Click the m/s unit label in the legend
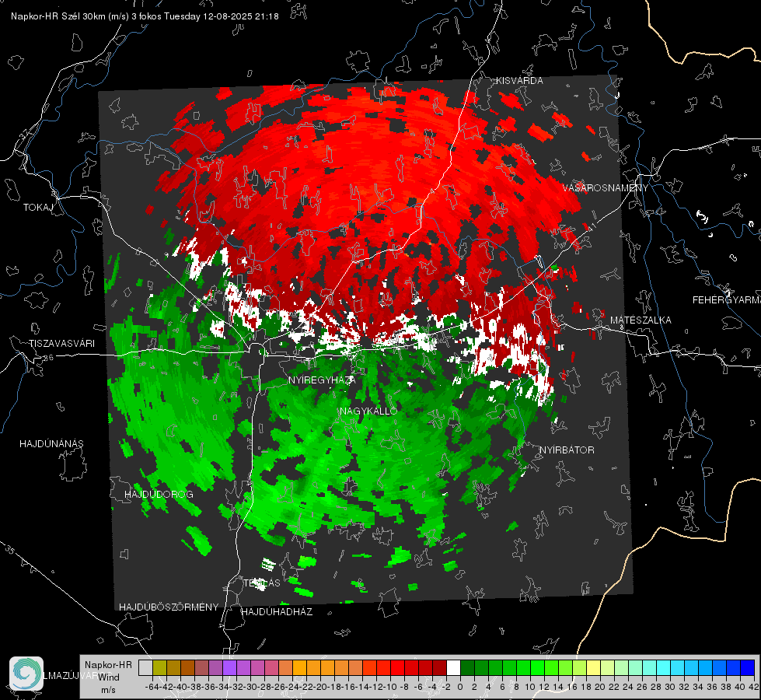This screenshot has height=700, width=761. (108, 690)
